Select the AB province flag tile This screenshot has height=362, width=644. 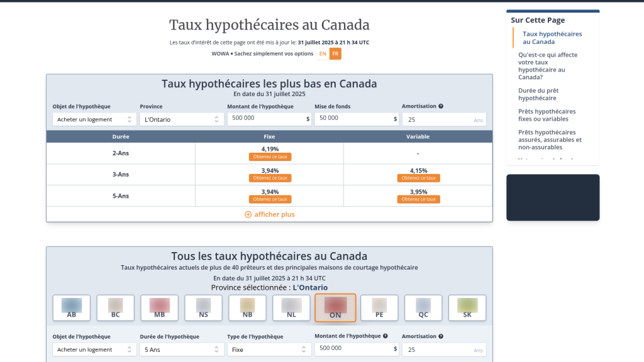[x=72, y=308]
